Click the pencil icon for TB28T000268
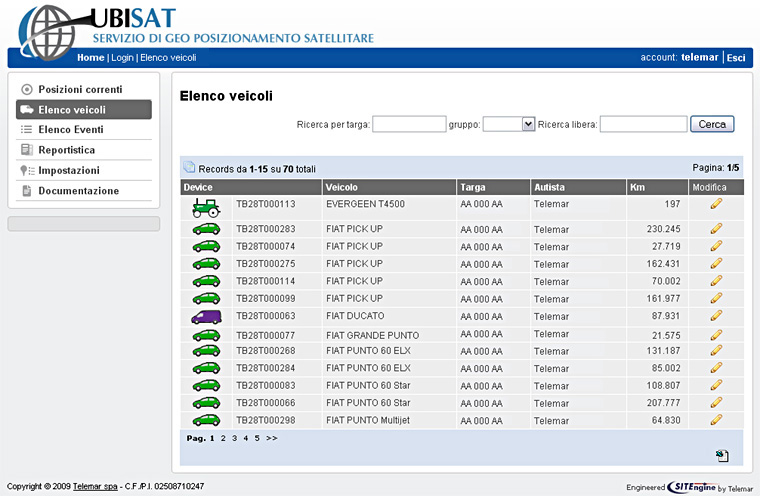Screen dimensions: 760x496 click(x=716, y=350)
